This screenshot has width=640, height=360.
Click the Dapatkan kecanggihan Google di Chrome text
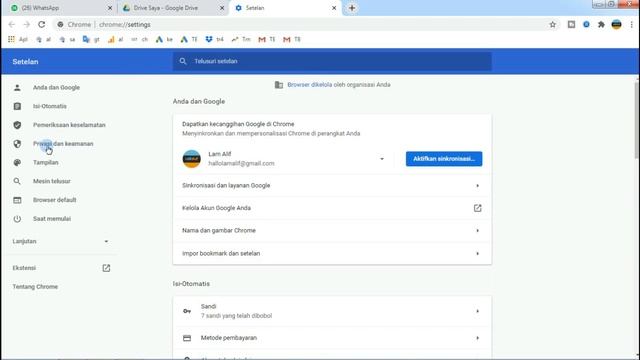click(238, 124)
